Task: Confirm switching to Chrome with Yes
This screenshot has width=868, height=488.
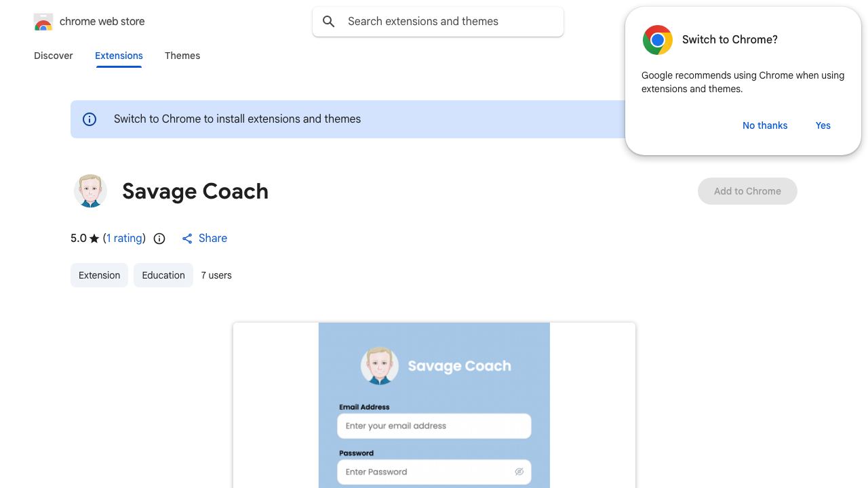Action: (823, 125)
